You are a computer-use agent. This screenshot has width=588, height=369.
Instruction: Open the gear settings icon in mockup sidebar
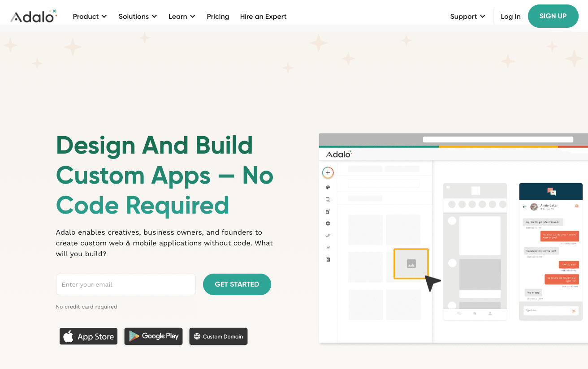tap(328, 223)
